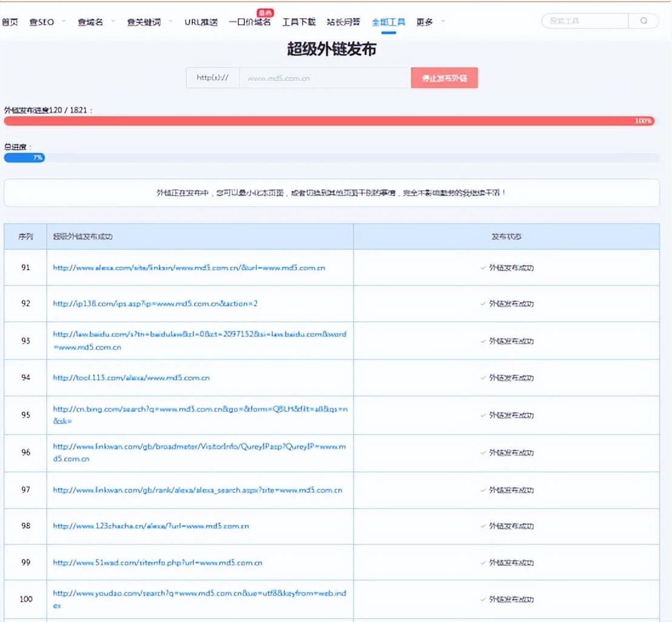This screenshot has width=672, height=622.
Task: Open the tool.115.com alexa link
Action: click(131, 378)
